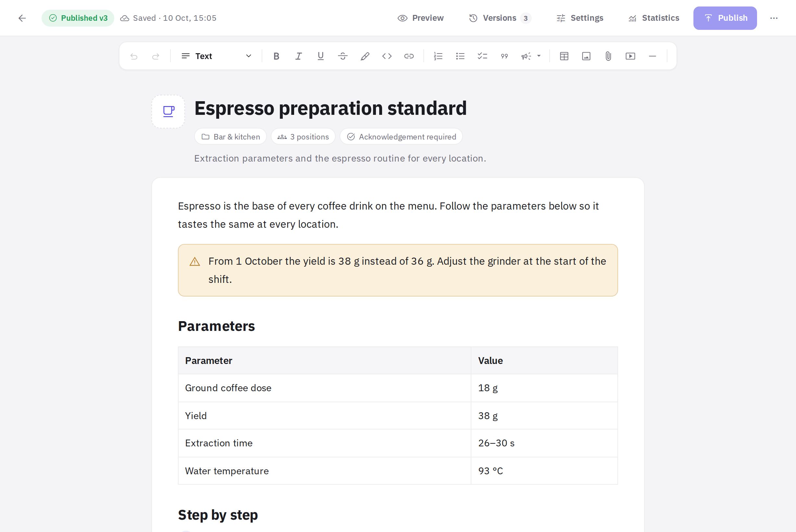Insert an image from the toolbar
This screenshot has width=796, height=532.
click(586, 56)
